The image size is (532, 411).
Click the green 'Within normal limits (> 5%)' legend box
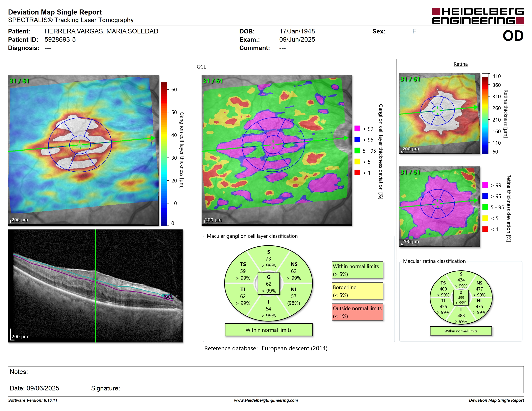click(357, 270)
